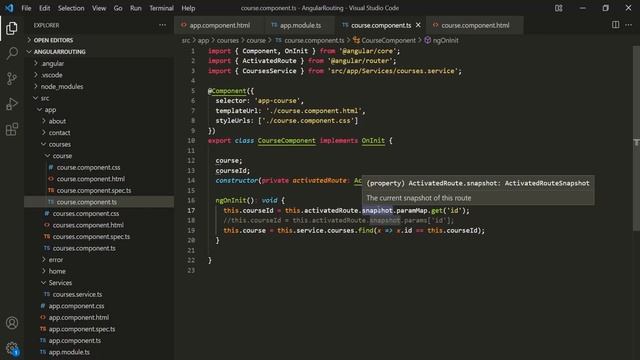Expand the Open Editors section

pyautogui.click(x=99, y=40)
